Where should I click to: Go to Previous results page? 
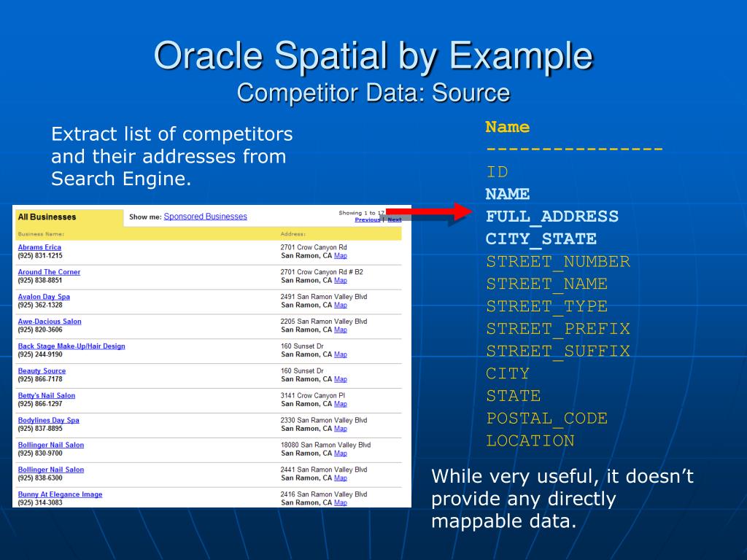pyautogui.click(x=368, y=219)
